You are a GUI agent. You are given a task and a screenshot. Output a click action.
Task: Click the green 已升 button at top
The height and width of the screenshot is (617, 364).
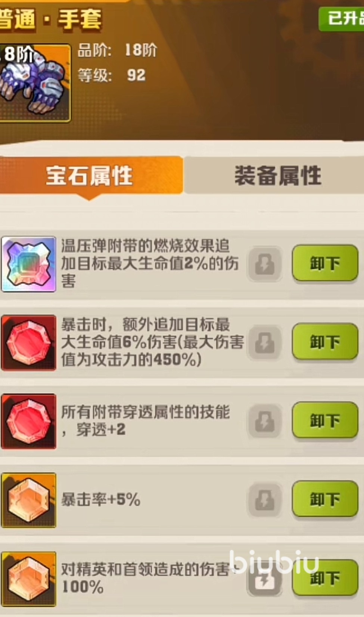point(341,18)
